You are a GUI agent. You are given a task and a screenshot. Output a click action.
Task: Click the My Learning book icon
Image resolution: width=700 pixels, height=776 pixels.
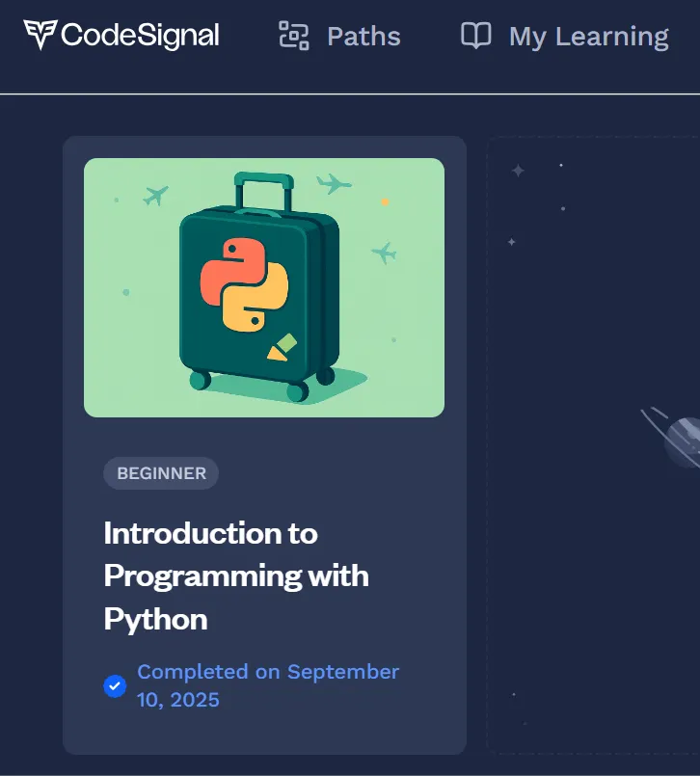pos(475,36)
